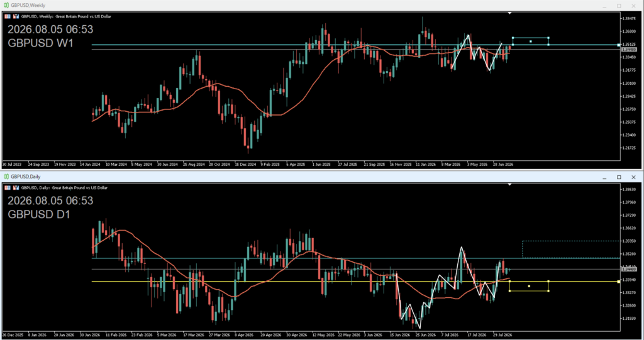
Task: Click the 30 Jul 2023 date on Weekly time axis
Action: point(12,164)
